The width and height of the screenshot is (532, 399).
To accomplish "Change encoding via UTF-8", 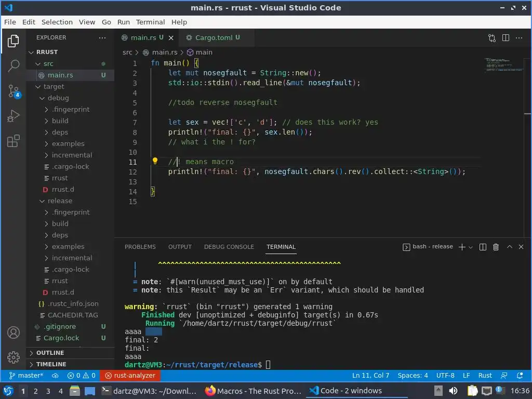I will (x=445, y=375).
